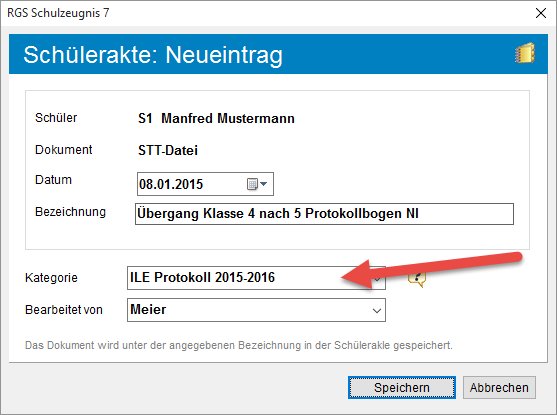Viewport: 557px width, 415px height.
Task: Click into the Bezeichnung text field
Action: coord(324,214)
